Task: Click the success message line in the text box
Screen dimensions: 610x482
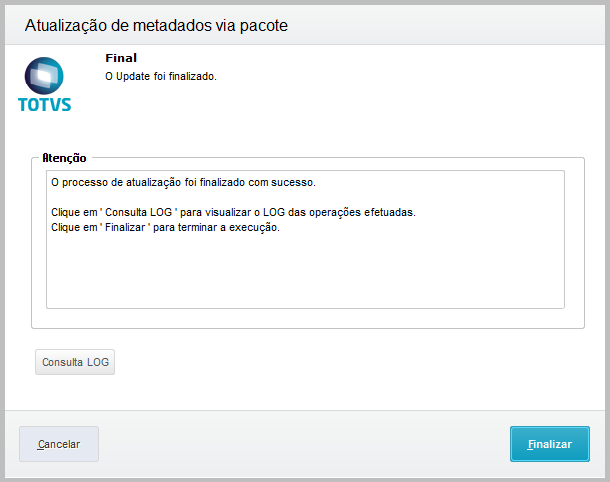Action: [x=183, y=183]
